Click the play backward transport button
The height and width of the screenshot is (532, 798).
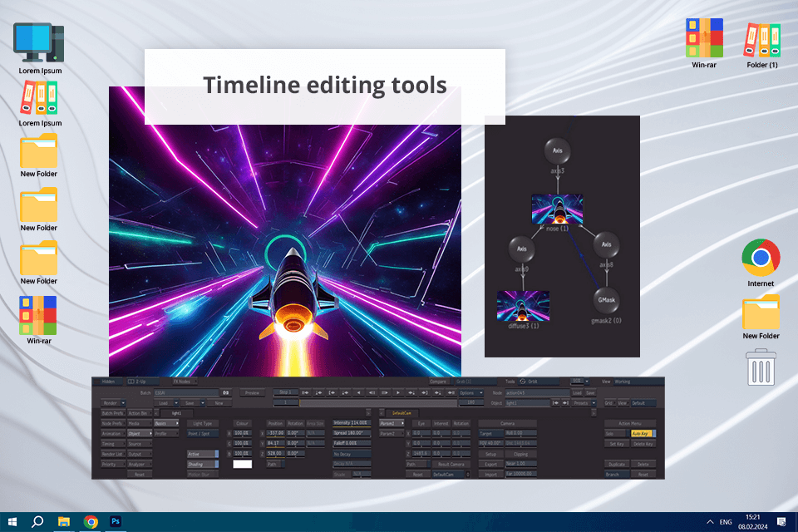[358, 393]
